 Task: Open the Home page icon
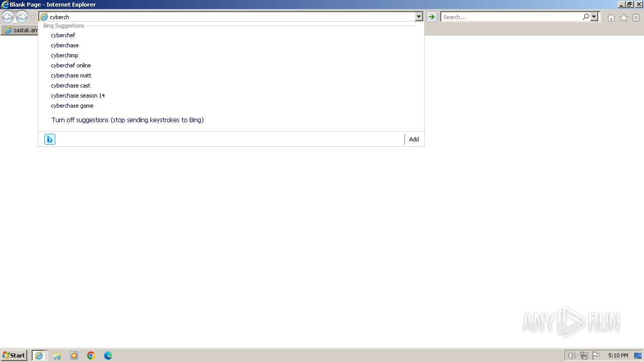point(611,18)
